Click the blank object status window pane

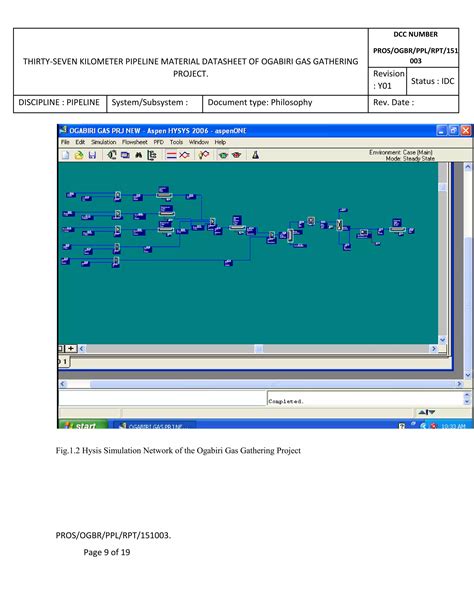click(162, 398)
